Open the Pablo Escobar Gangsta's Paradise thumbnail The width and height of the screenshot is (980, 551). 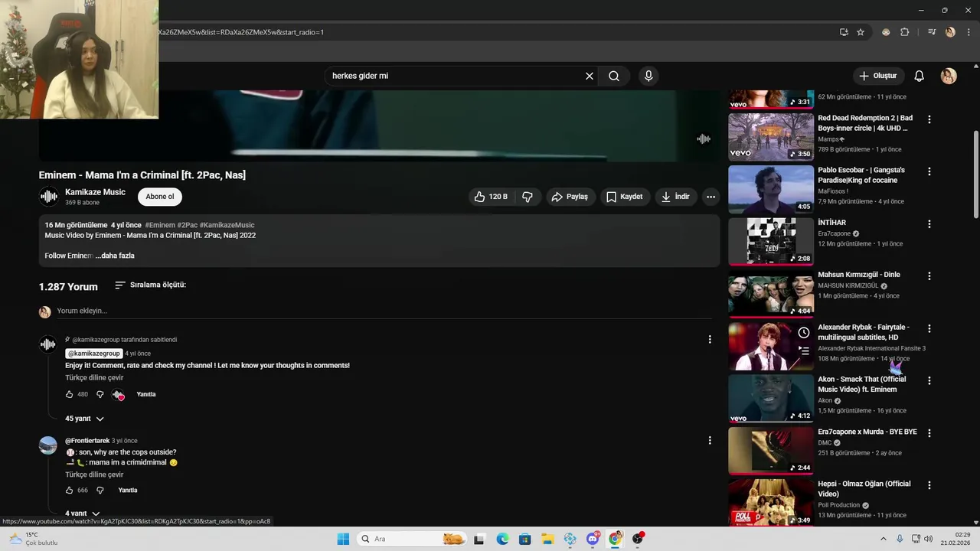click(x=771, y=189)
